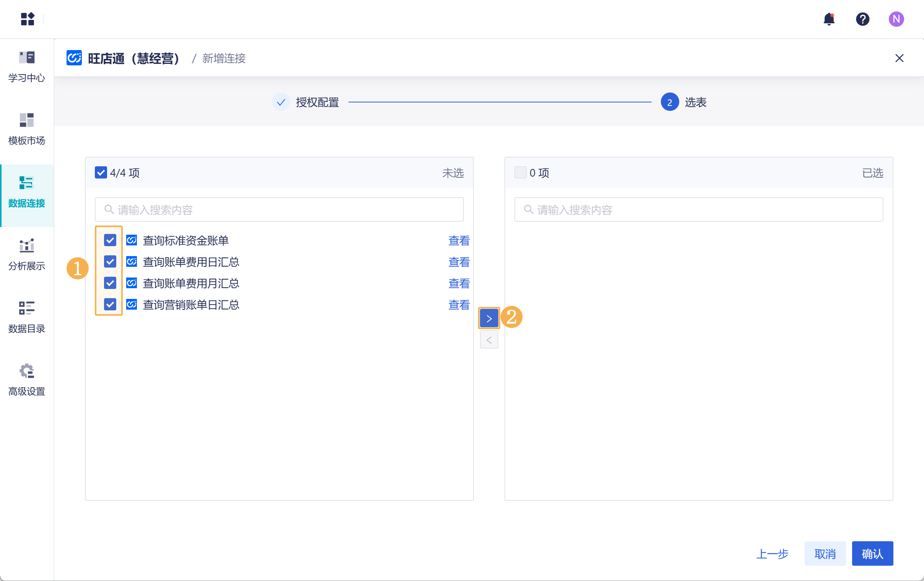The width and height of the screenshot is (924, 581).
Task: Open the help question mark icon
Action: (x=862, y=19)
